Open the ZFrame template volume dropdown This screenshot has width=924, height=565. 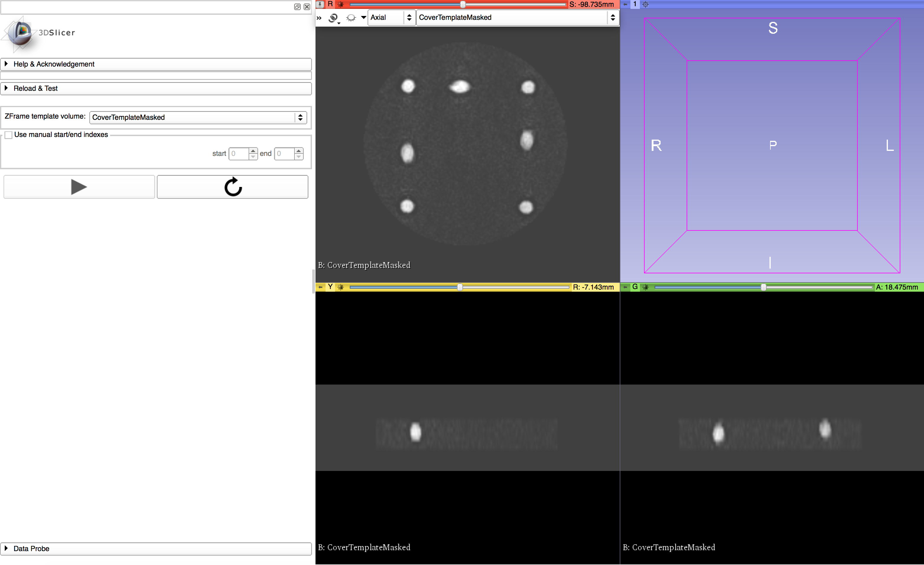point(198,117)
